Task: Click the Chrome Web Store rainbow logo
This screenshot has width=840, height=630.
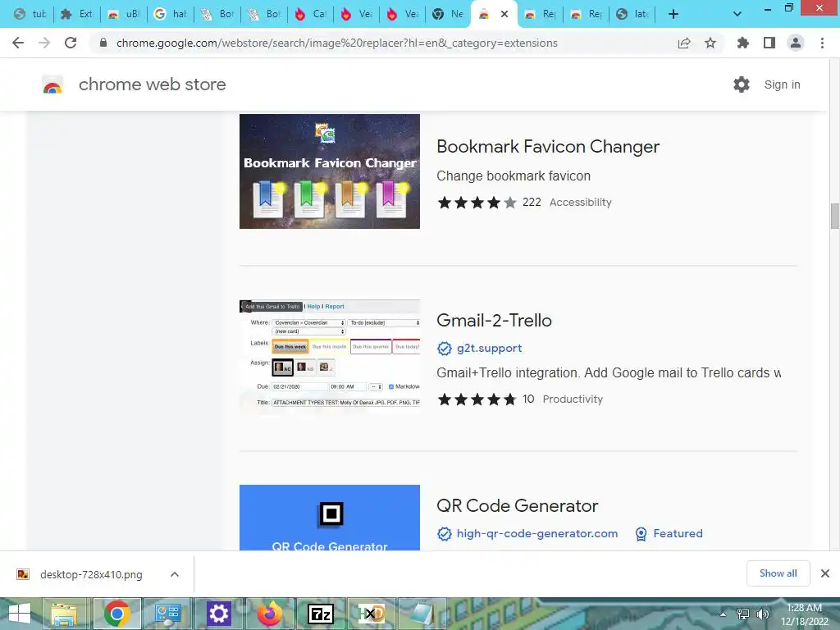Action: (52, 84)
